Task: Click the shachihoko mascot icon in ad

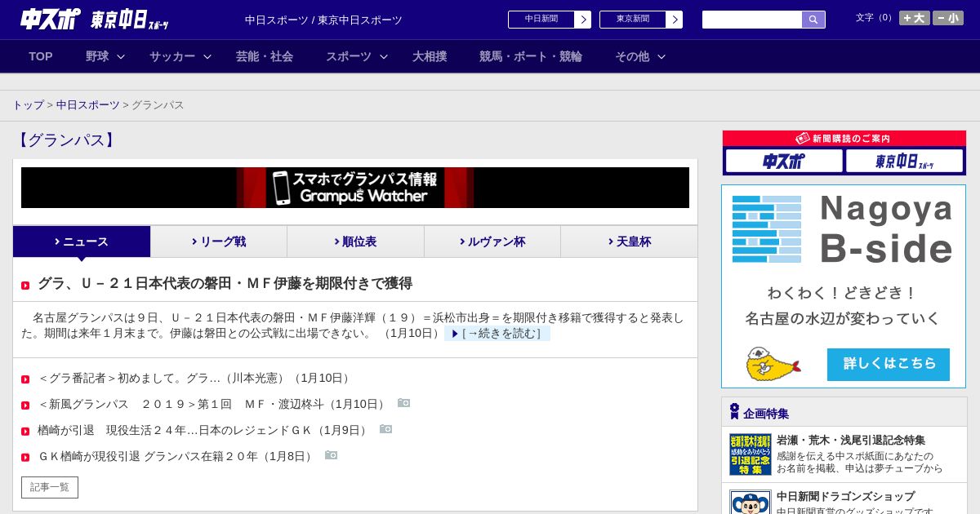Action: coord(773,364)
